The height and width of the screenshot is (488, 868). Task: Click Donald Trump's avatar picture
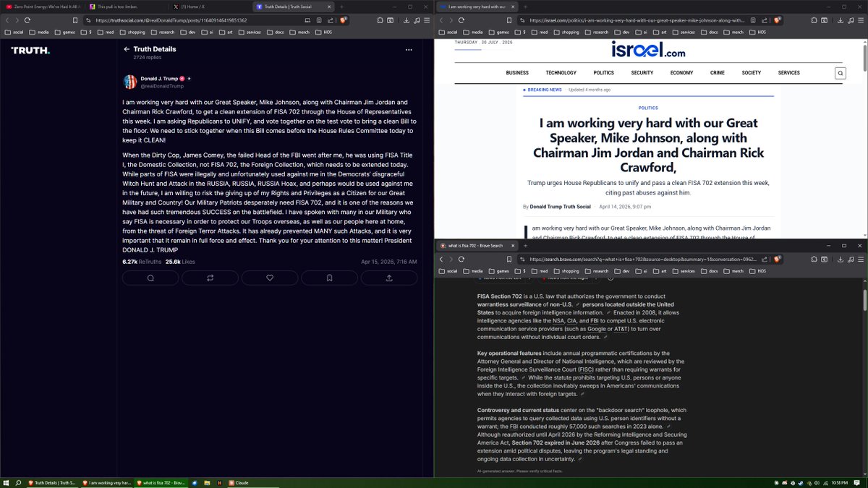(x=130, y=82)
